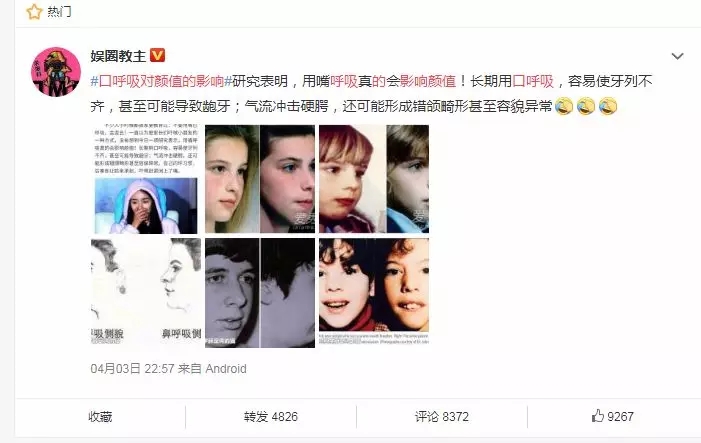Click the 04月03日 22:57 timestamp link
This screenshot has height=443, width=701.
pos(132,369)
